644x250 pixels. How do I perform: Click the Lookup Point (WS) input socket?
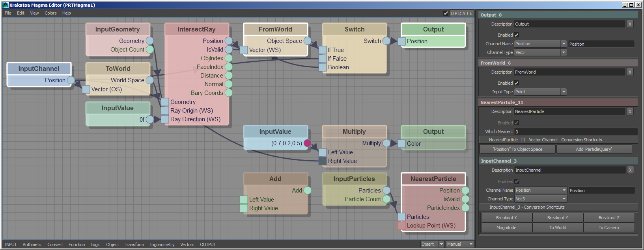(x=401, y=226)
